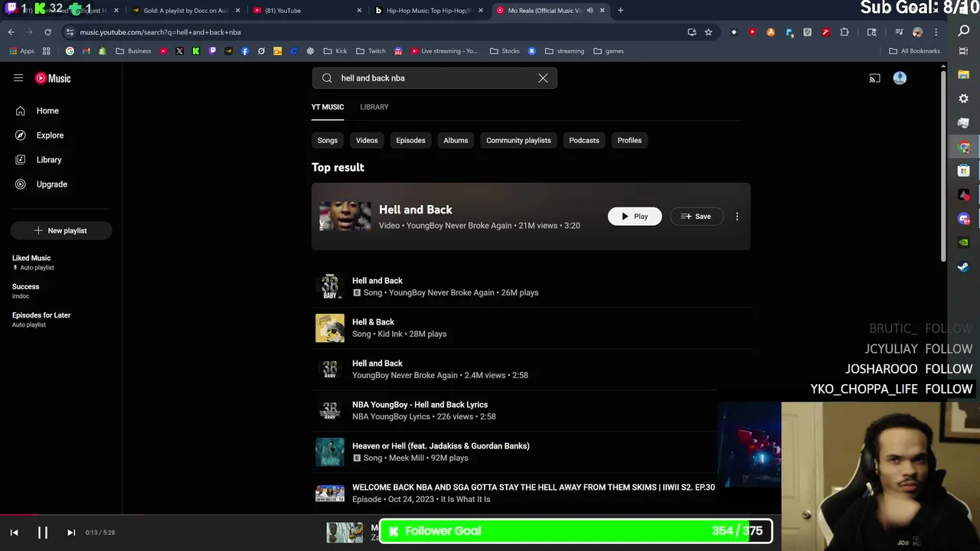Open the Kick bookmark
The image size is (980, 551).
[335, 51]
